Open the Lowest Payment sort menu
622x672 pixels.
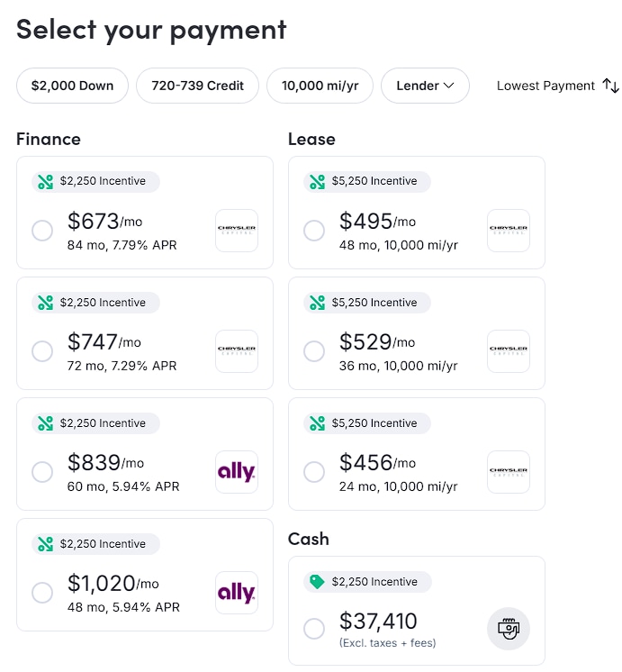545,86
